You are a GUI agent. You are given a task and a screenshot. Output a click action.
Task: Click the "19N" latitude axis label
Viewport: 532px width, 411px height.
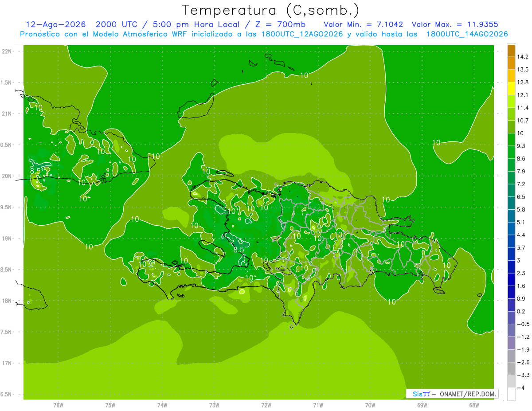click(x=7, y=239)
